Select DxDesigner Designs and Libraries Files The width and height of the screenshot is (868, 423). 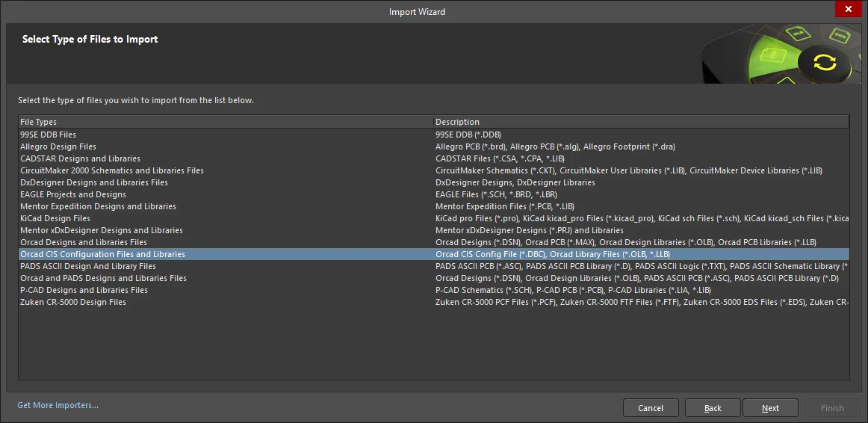click(x=94, y=182)
